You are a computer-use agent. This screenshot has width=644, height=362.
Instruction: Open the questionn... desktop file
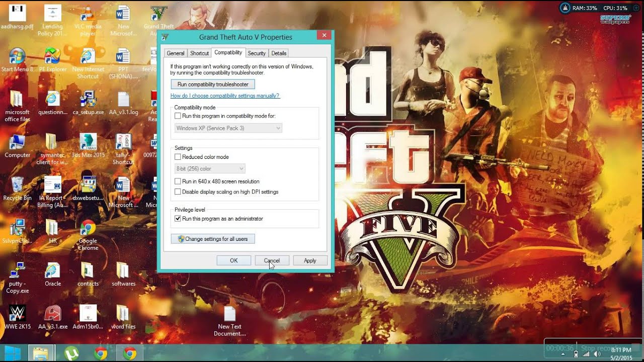pyautogui.click(x=53, y=103)
